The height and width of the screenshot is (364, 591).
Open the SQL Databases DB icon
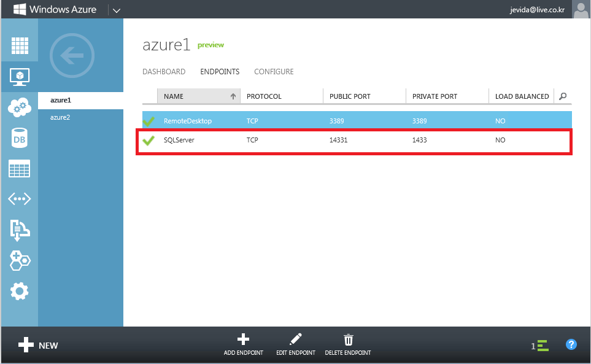(x=20, y=138)
